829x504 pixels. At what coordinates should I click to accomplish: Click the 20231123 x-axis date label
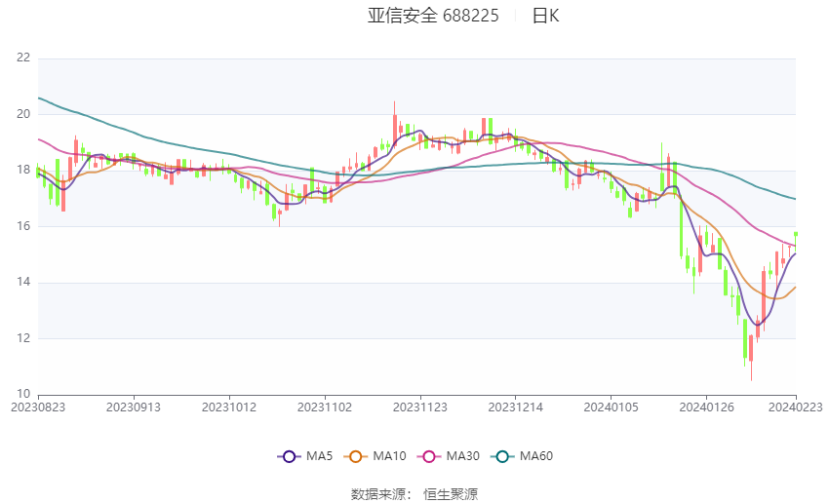pos(420,407)
